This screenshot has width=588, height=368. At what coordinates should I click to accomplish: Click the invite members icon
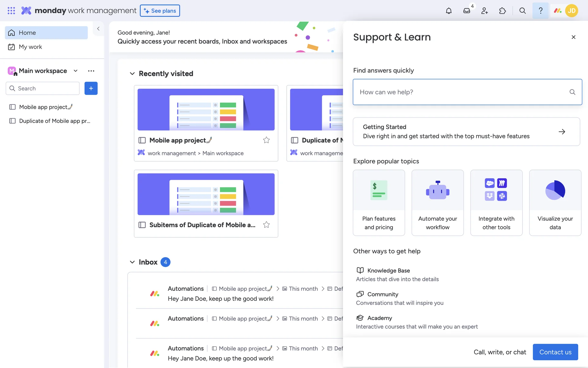pyautogui.click(x=484, y=11)
